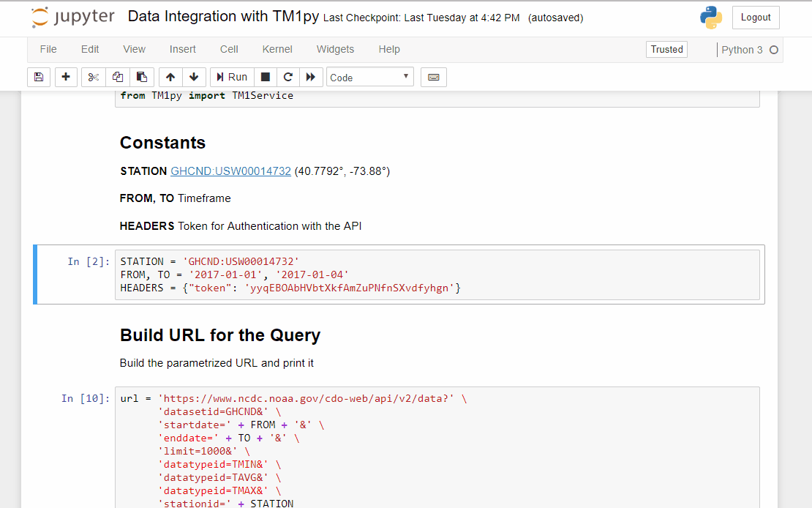Cut selected cells with scissors icon
Viewport: 812px width, 508px height.
tap(94, 77)
